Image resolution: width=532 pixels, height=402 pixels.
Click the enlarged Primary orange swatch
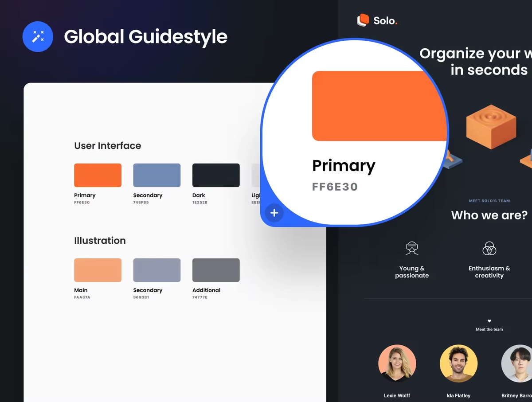coord(377,106)
